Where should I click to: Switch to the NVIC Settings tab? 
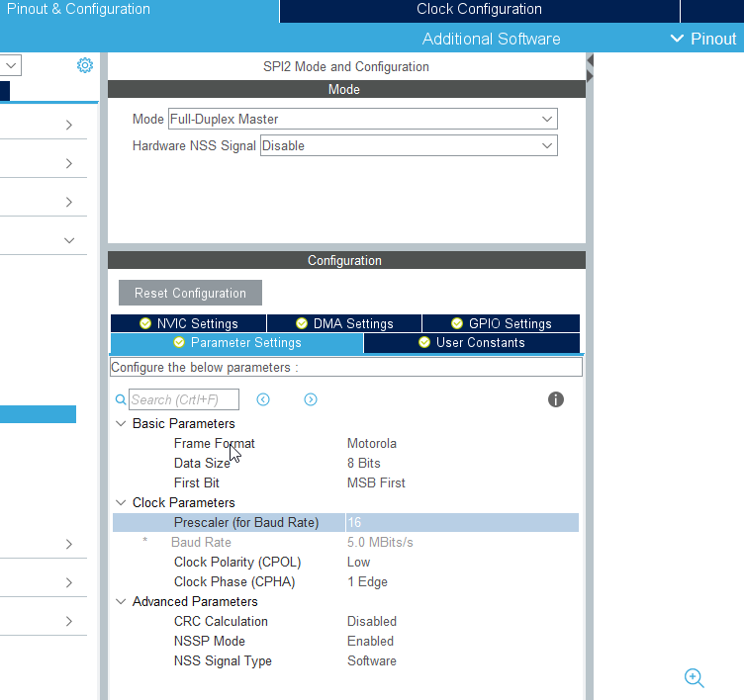[x=188, y=323]
